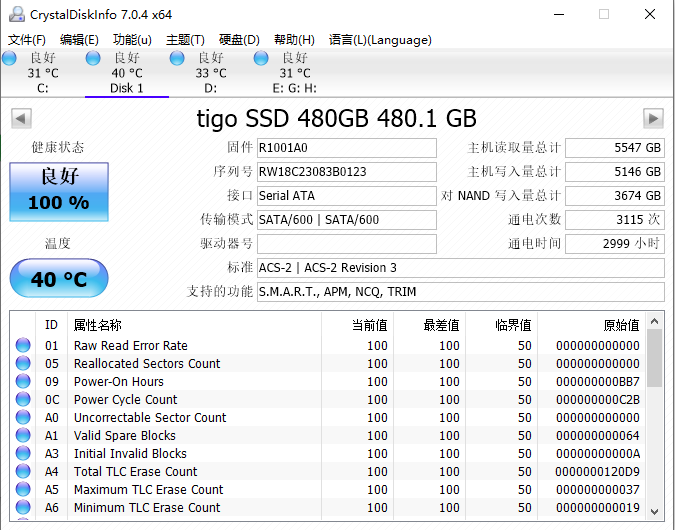Select the E: G: H: drive tab
This screenshot has width=675, height=530.
click(x=294, y=73)
